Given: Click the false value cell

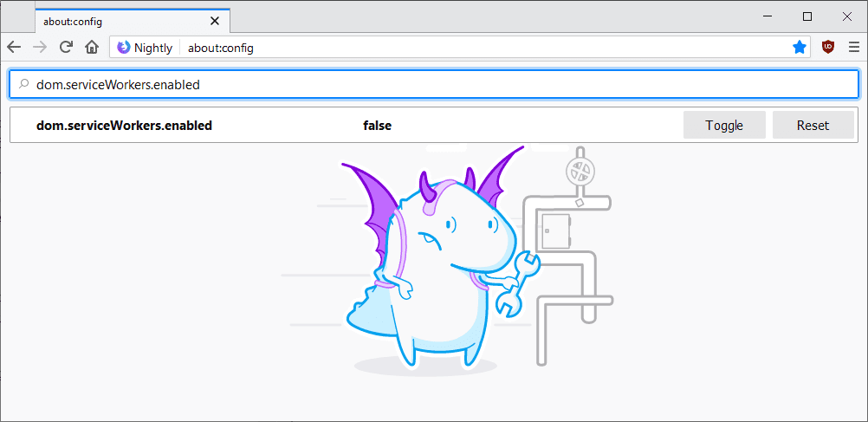Looking at the screenshot, I should point(378,126).
